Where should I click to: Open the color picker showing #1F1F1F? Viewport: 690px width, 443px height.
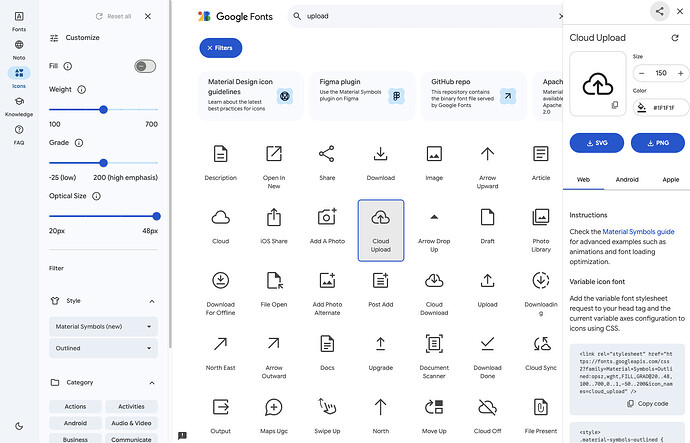coord(661,107)
